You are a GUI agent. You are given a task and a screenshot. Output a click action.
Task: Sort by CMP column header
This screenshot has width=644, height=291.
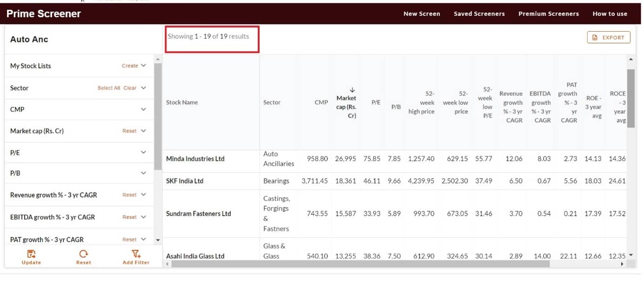click(x=321, y=102)
